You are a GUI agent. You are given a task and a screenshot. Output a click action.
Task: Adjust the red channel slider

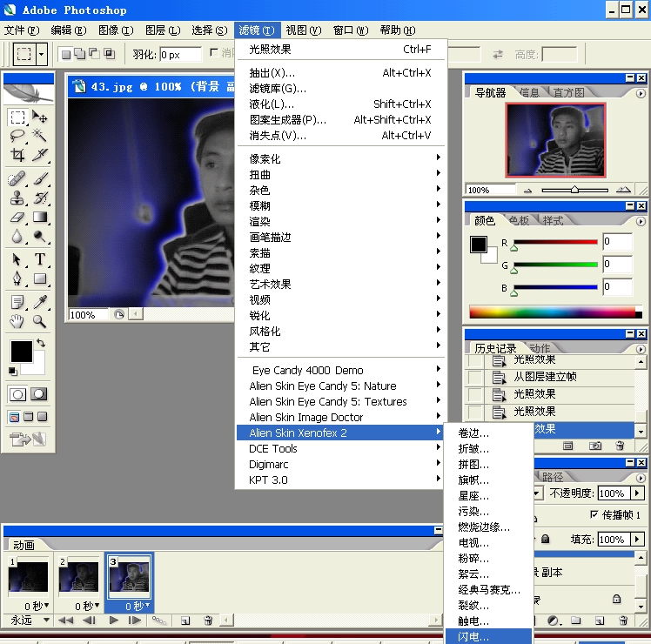pos(514,248)
